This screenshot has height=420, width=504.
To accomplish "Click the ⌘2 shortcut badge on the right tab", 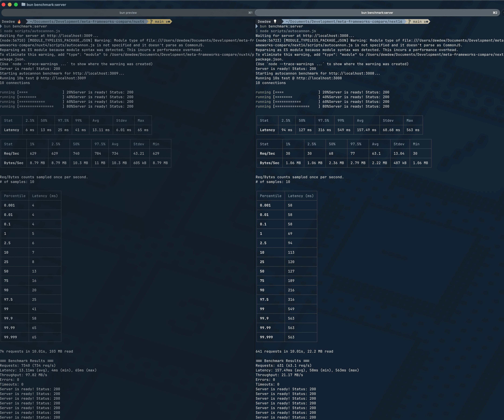I will coord(495,13).
